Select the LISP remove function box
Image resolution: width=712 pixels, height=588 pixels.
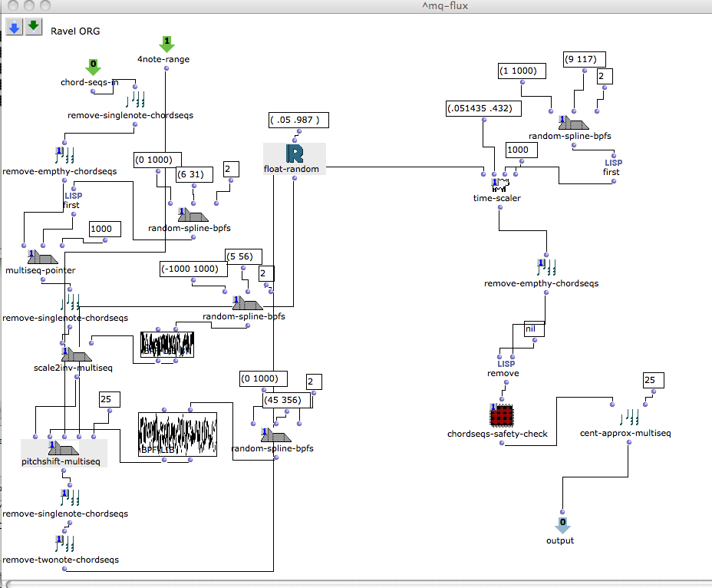point(506,364)
